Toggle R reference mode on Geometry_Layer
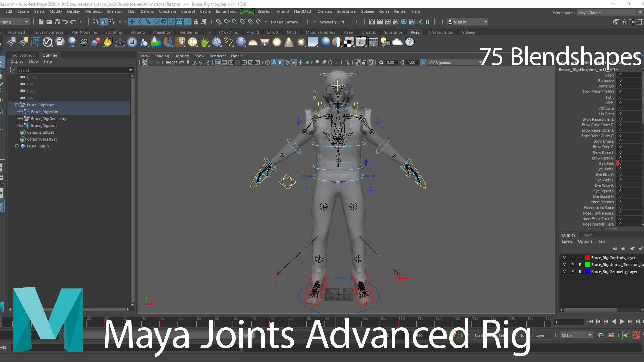 [x=580, y=272]
